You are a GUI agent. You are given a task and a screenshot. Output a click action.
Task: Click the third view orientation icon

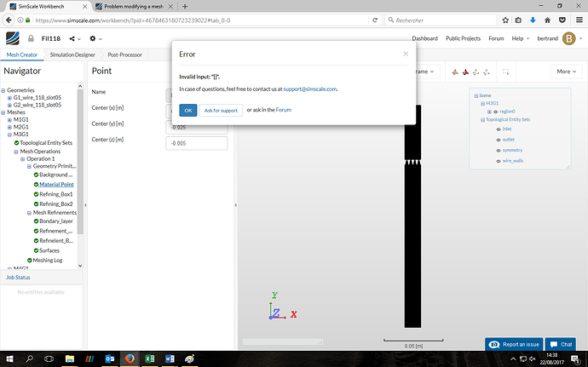(x=476, y=72)
